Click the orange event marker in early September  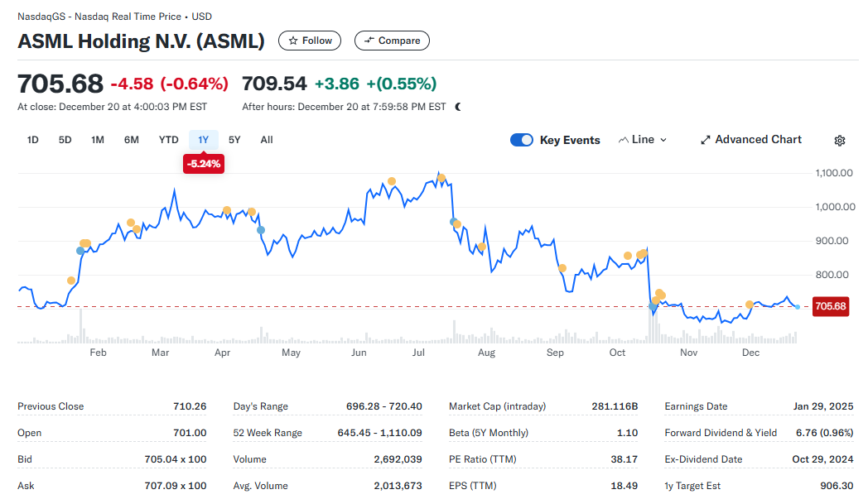[x=562, y=268]
